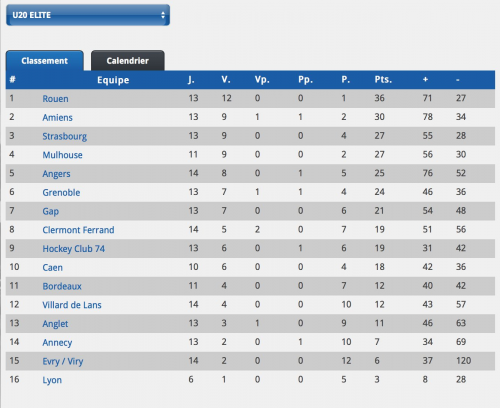Click the Pts. column header
The width and height of the screenshot is (500, 408).
[383, 80]
